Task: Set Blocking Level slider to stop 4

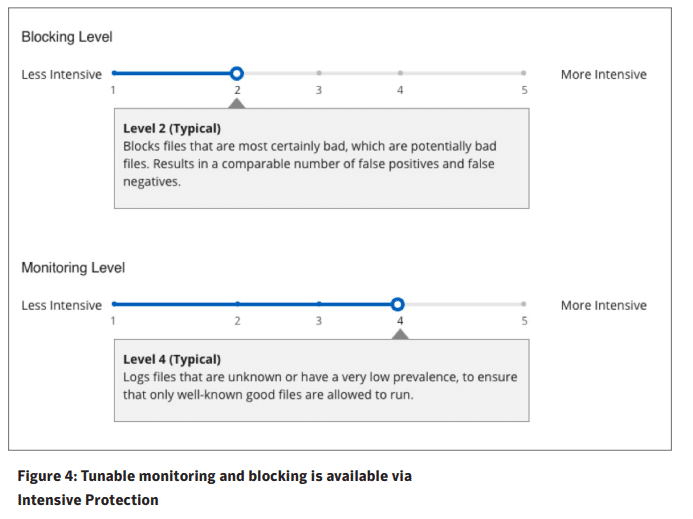Action: (x=400, y=73)
